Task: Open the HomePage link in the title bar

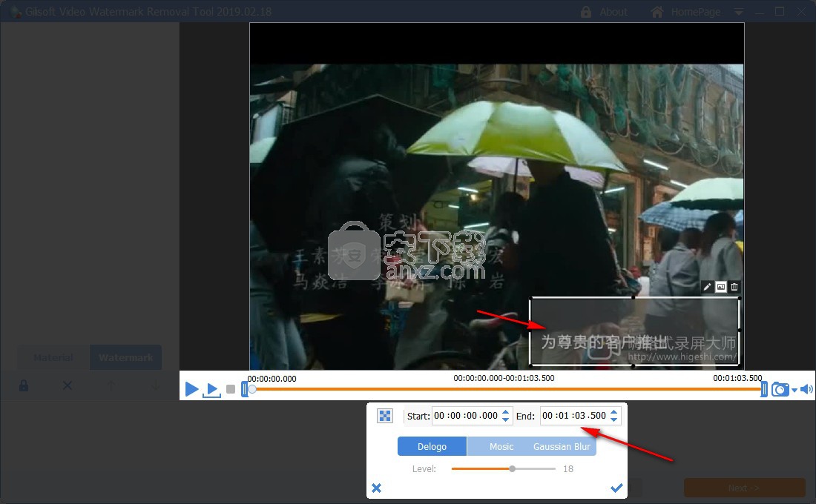Action: point(685,12)
